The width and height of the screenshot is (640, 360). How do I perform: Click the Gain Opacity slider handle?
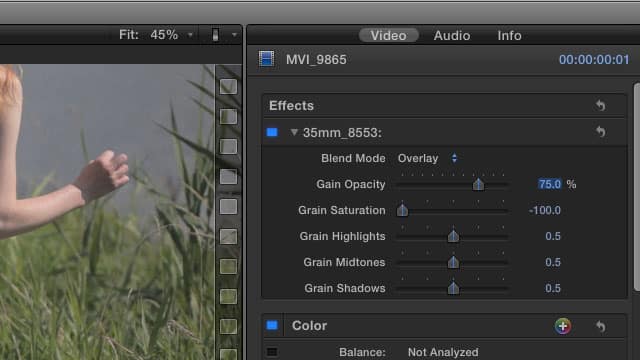click(x=478, y=184)
